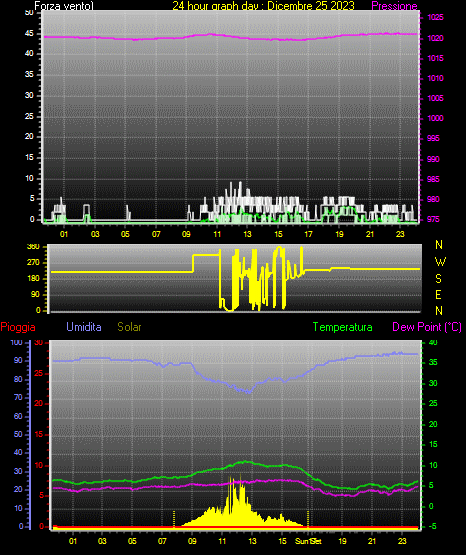Image resolution: width=466 pixels, height=555 pixels.
Task: Click the 100 humidity scale value
Action: (x=16, y=342)
